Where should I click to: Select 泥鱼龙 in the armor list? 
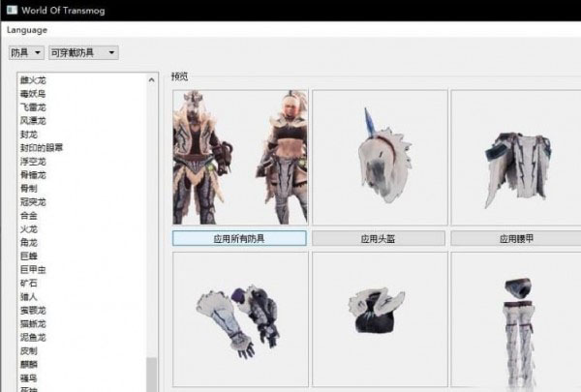coord(33,337)
